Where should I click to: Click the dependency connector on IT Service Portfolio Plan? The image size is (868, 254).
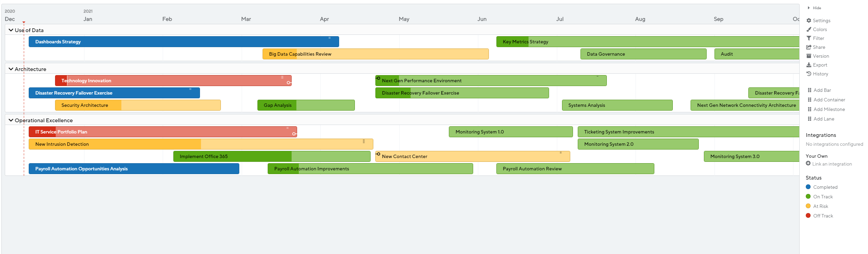[294, 134]
